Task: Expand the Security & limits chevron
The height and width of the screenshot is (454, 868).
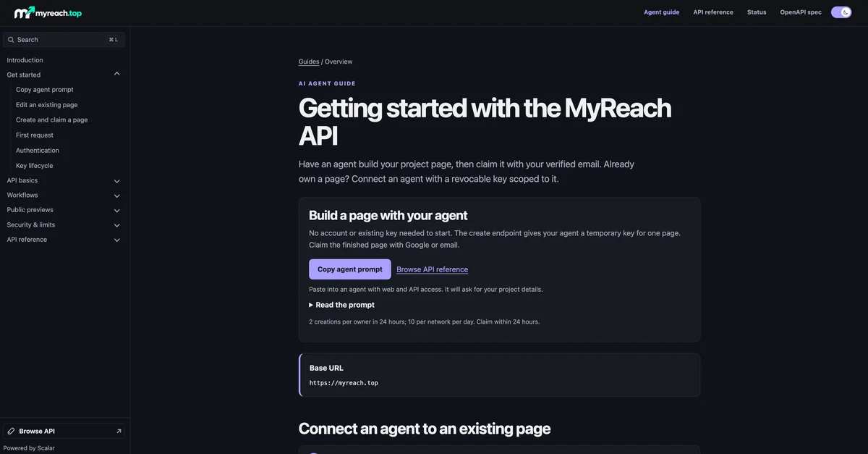Action: tap(117, 225)
